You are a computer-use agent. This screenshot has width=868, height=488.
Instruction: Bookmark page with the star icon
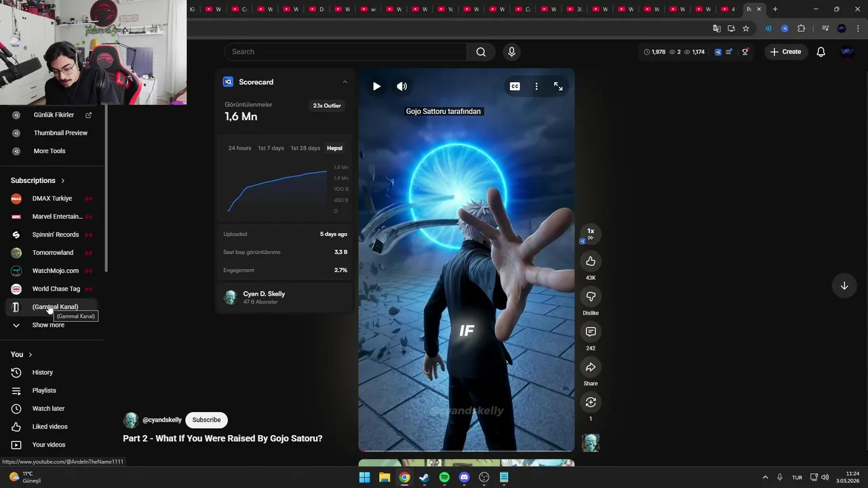(x=746, y=28)
